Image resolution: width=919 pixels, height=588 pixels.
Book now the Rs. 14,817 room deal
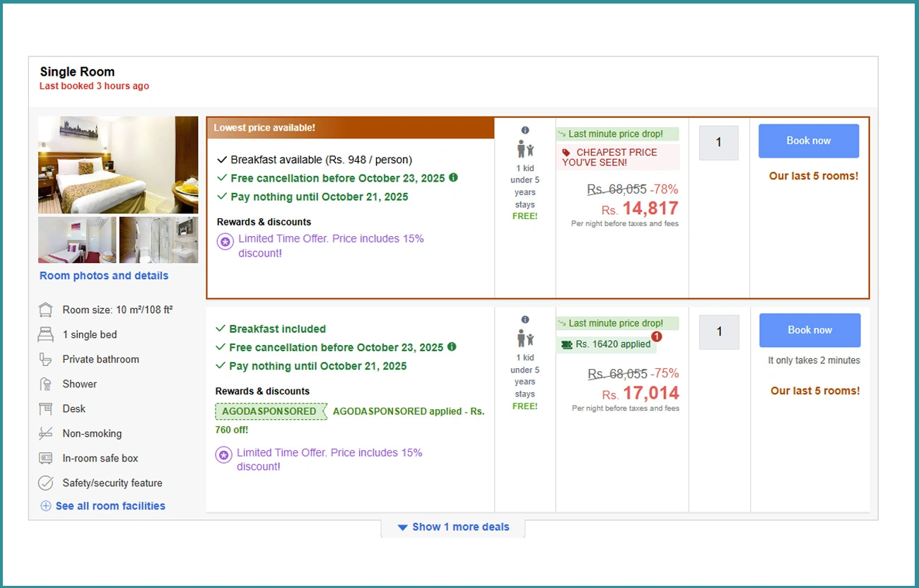pyautogui.click(x=808, y=141)
